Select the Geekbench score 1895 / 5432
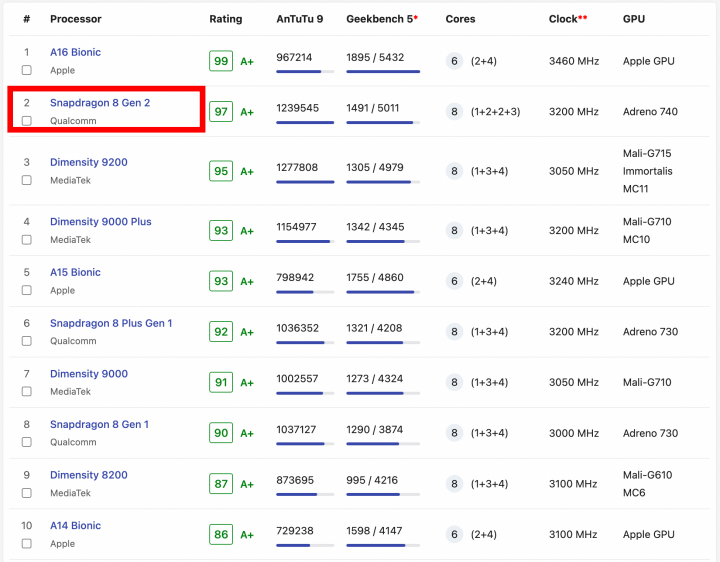The image size is (720, 562). tap(375, 57)
